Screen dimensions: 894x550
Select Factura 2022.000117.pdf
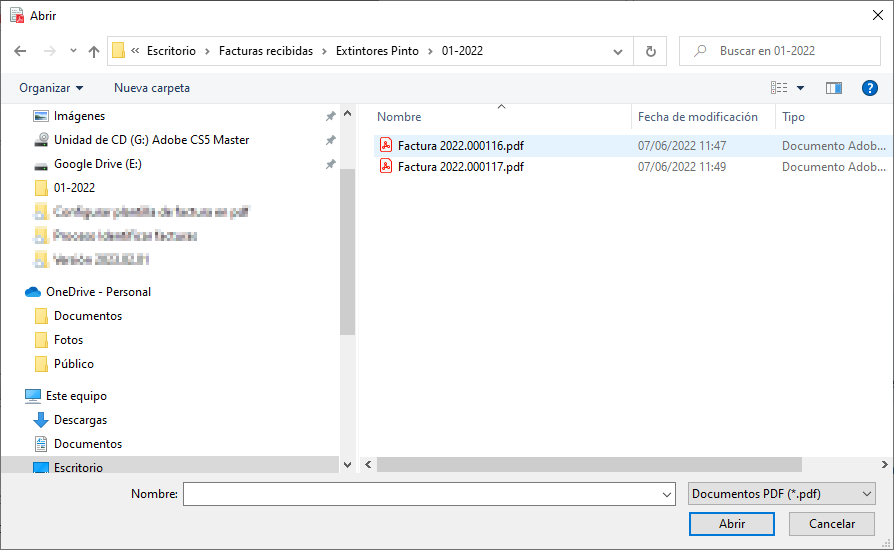pos(461,167)
